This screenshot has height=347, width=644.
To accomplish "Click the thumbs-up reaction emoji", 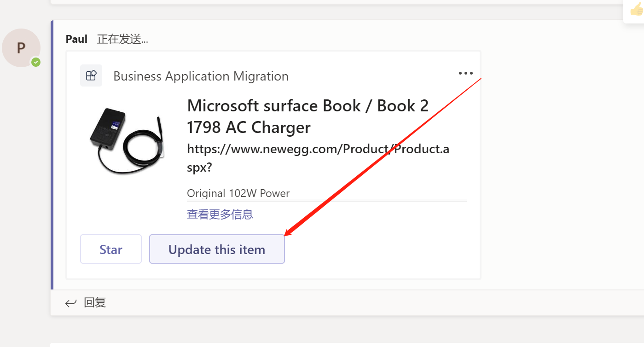I will (x=637, y=8).
